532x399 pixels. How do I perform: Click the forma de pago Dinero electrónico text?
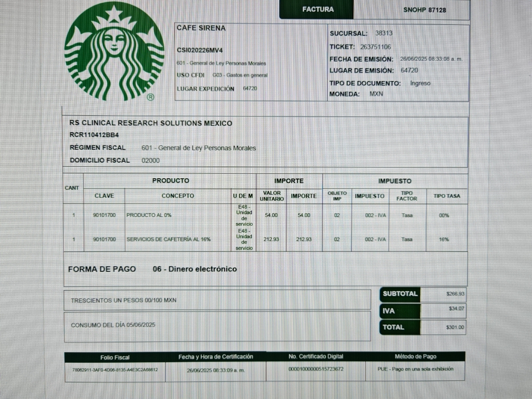coord(195,269)
